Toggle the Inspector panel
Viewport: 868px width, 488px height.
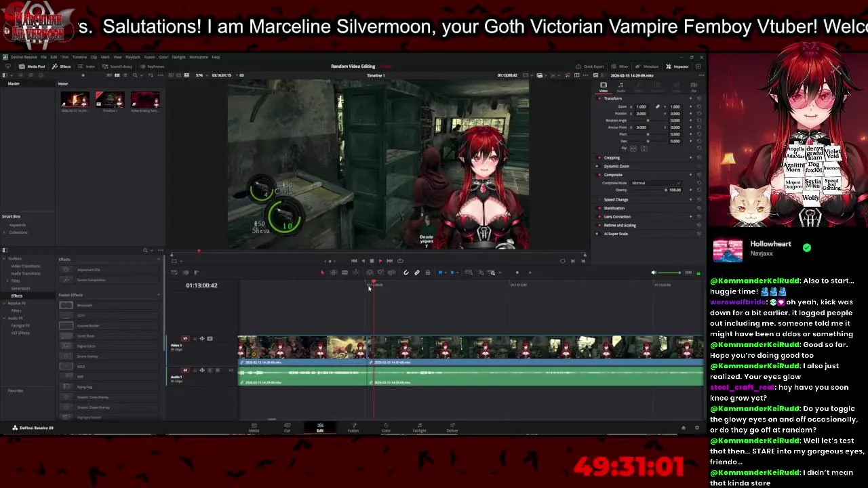coord(677,66)
